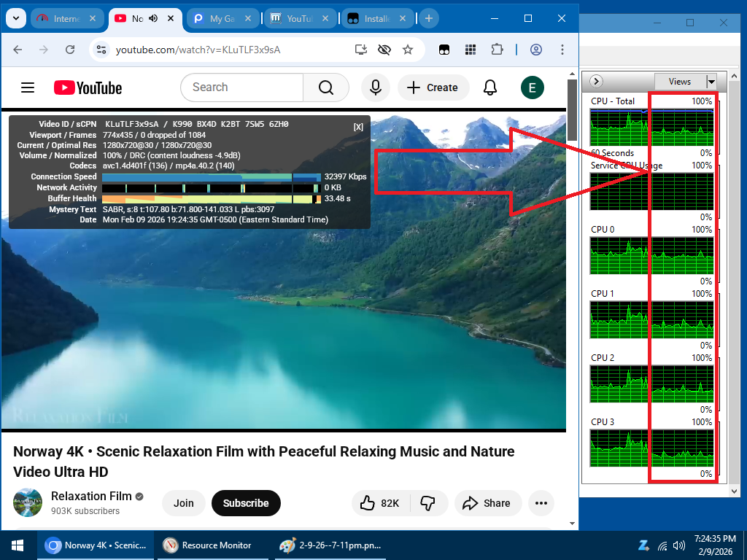Open the Relaxation Film channel name link
747x560 pixels.
pos(91,496)
